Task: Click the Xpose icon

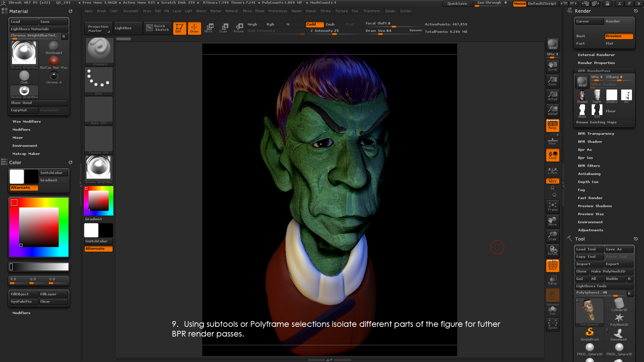Action: [552, 324]
